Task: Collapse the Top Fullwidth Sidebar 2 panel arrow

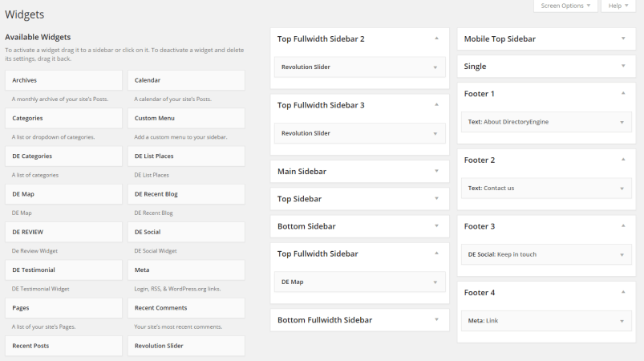Action: coord(436,39)
